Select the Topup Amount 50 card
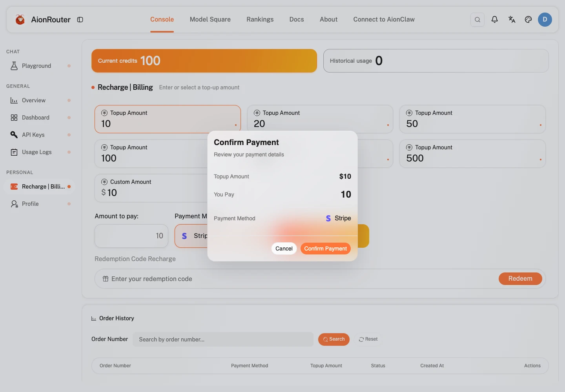Viewport: 565px width, 392px height. tap(472, 119)
